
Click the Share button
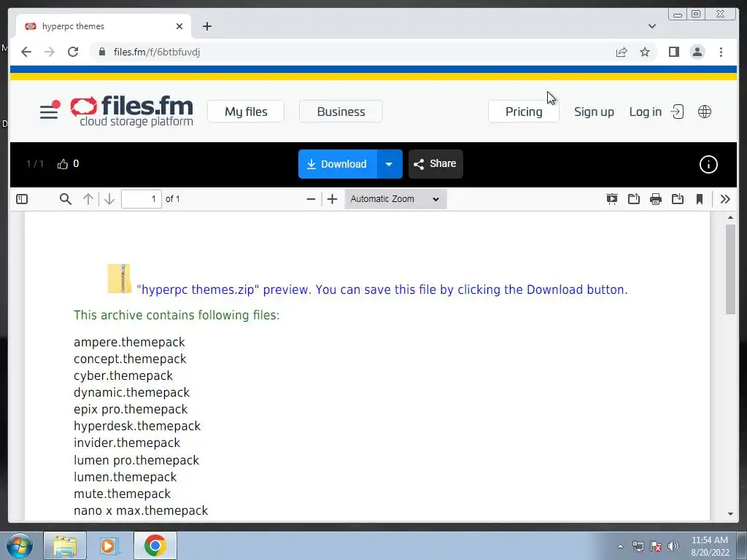436,164
